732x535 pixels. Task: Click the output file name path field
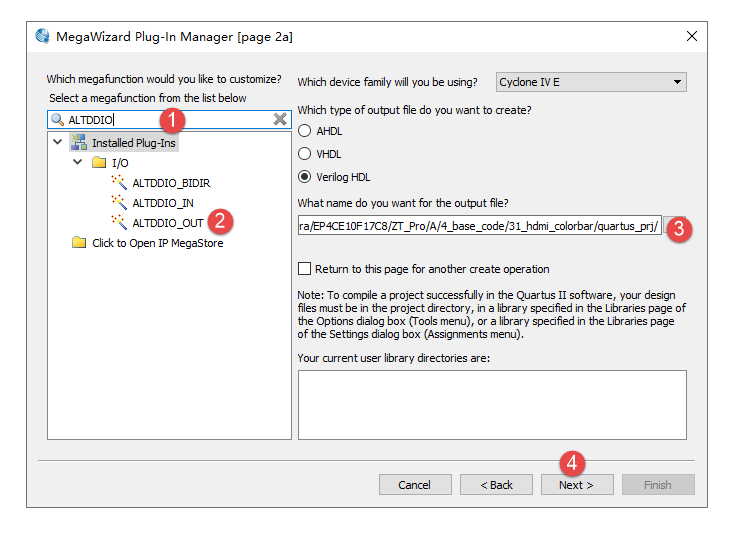(x=478, y=226)
